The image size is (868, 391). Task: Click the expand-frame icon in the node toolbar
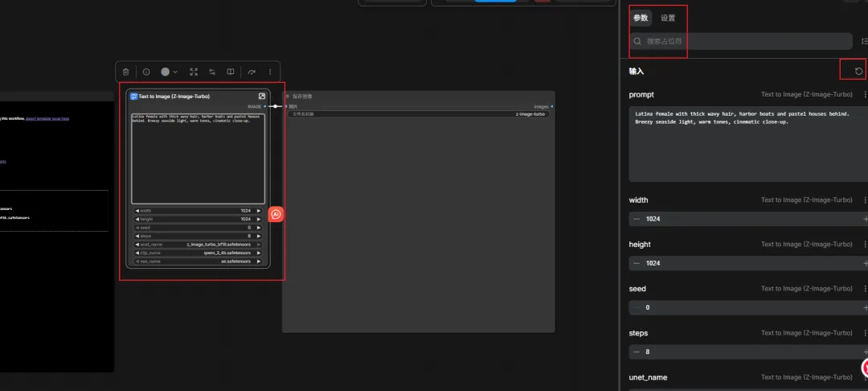(x=194, y=72)
